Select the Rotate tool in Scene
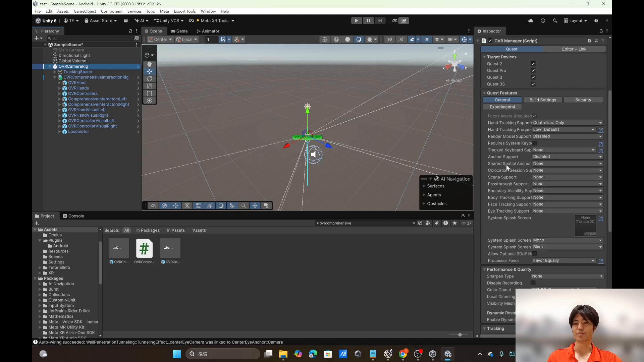The image size is (644, 362). 150,79
